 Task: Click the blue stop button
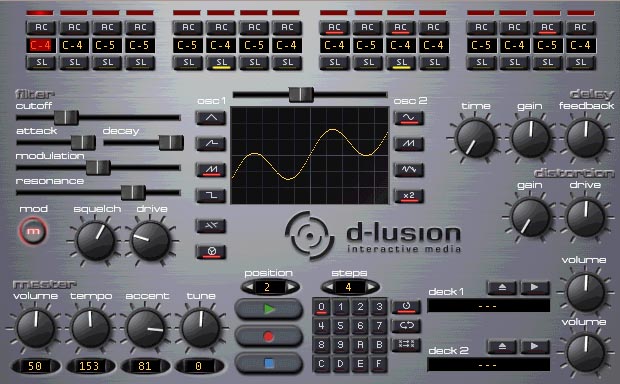[268, 363]
